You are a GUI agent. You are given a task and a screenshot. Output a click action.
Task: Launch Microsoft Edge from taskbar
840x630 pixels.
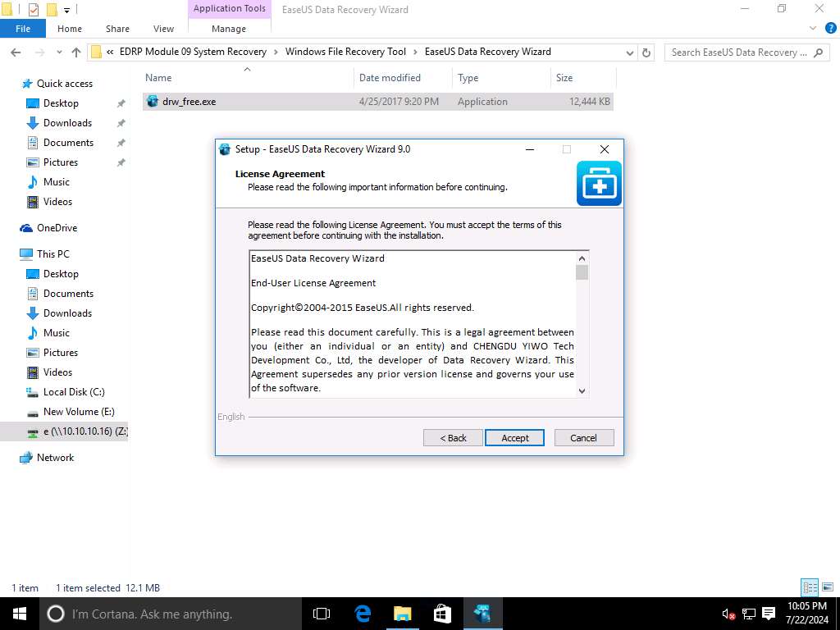[x=363, y=614]
